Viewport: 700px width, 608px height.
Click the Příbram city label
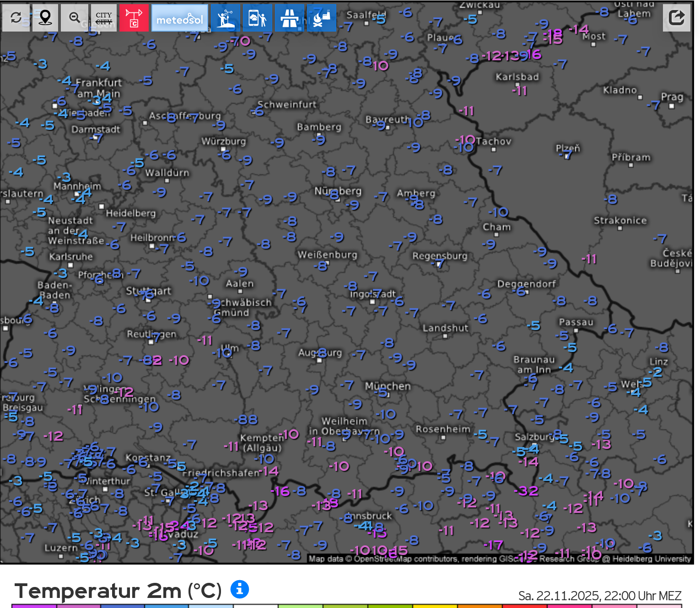(x=631, y=157)
